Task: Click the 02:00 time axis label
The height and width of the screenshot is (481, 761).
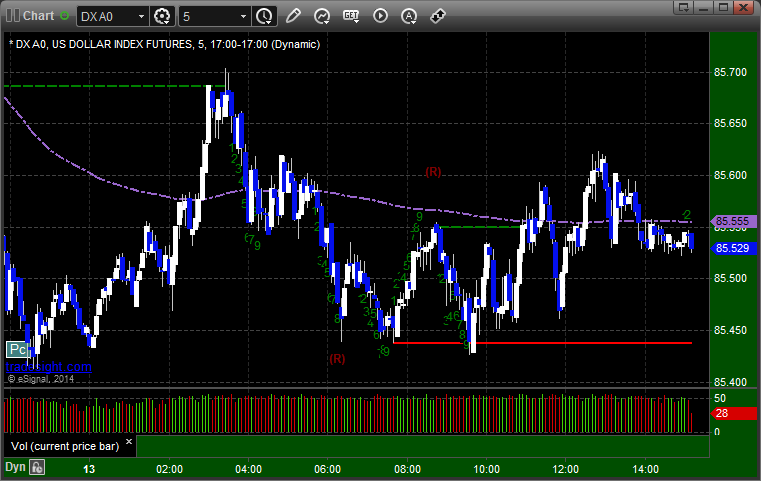Action: (169, 469)
